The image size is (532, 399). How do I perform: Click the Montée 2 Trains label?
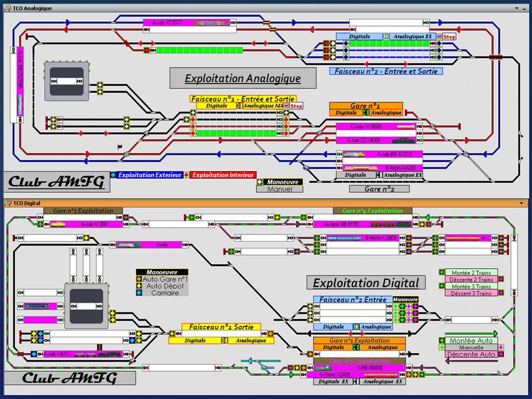[471, 273]
